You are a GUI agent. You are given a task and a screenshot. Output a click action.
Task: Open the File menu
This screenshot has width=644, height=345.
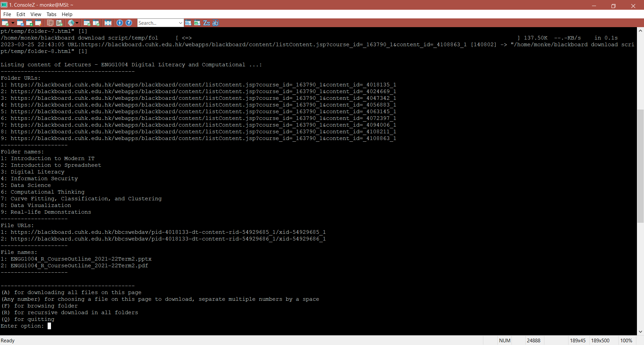(7, 14)
